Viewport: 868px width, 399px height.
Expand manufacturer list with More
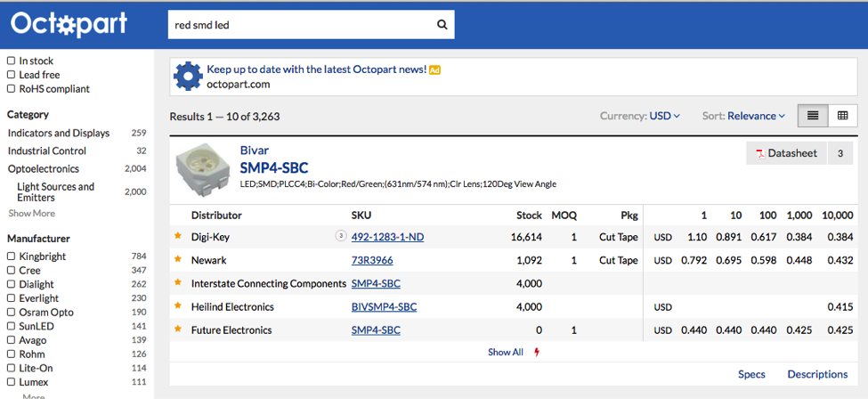(33, 396)
